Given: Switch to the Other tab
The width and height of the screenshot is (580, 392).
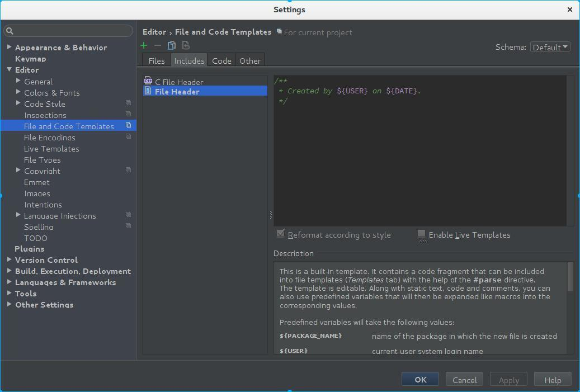Looking at the screenshot, I should coord(250,60).
